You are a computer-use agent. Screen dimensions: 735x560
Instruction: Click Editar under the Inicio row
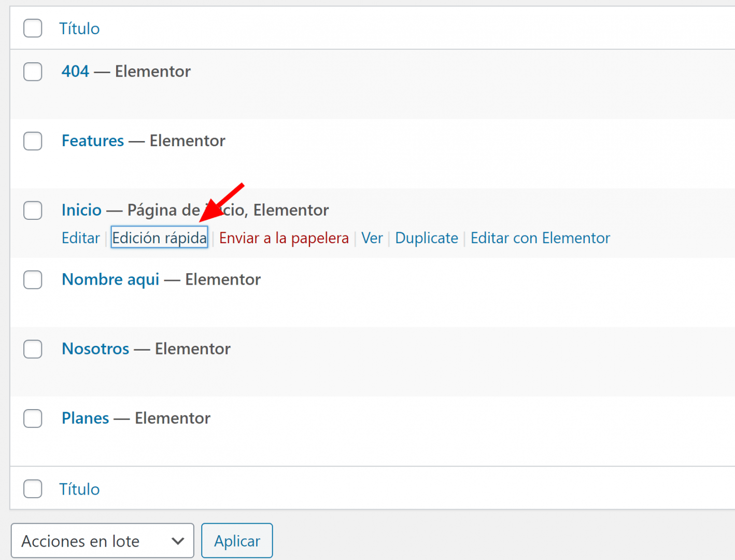(x=81, y=238)
